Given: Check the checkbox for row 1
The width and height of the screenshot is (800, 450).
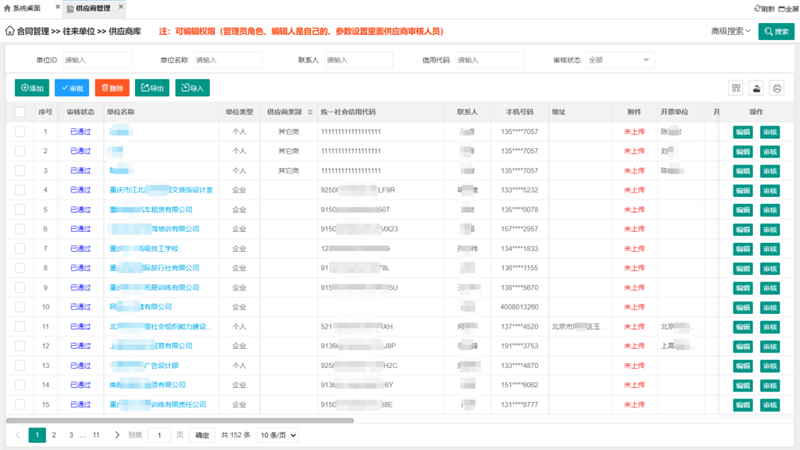Looking at the screenshot, I should (20, 132).
